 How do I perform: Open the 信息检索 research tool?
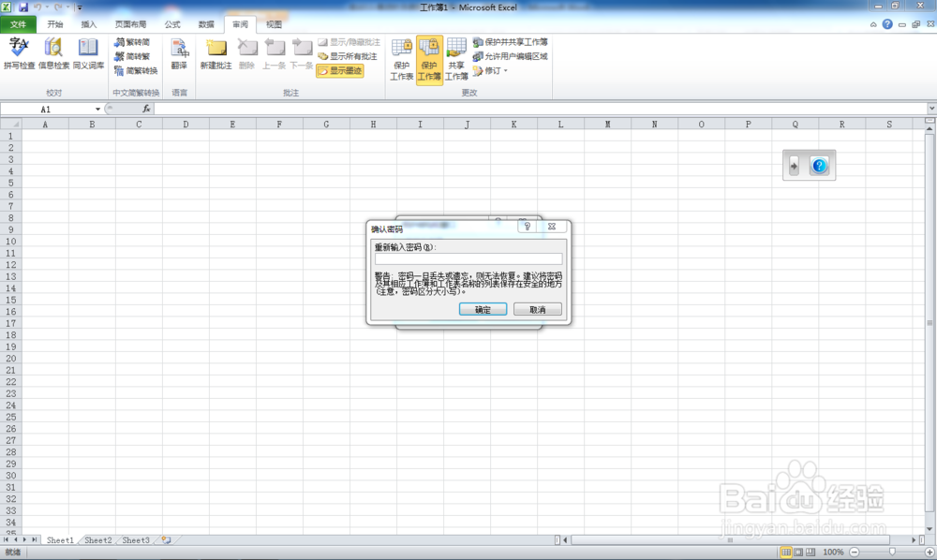(x=53, y=53)
